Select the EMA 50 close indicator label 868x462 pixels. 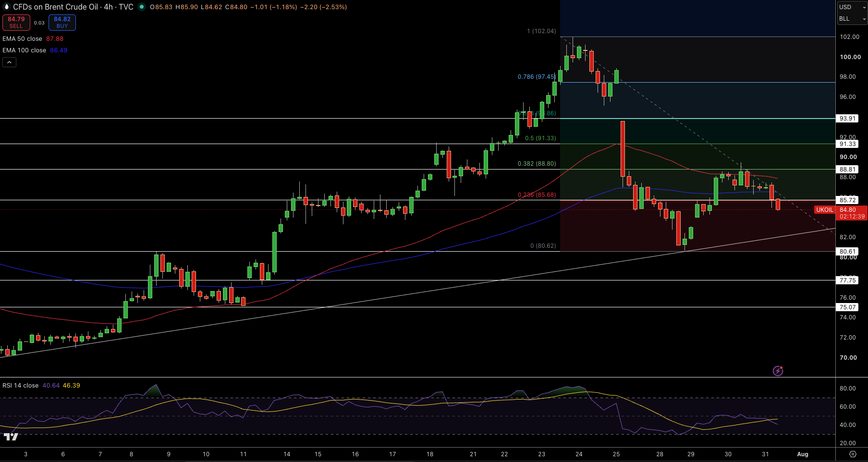pyautogui.click(x=22, y=39)
